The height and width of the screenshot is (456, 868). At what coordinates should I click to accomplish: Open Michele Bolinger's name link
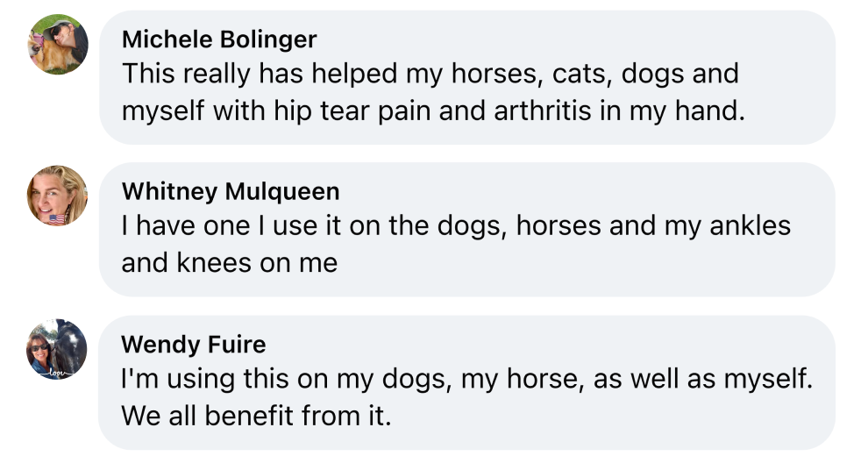pos(219,39)
